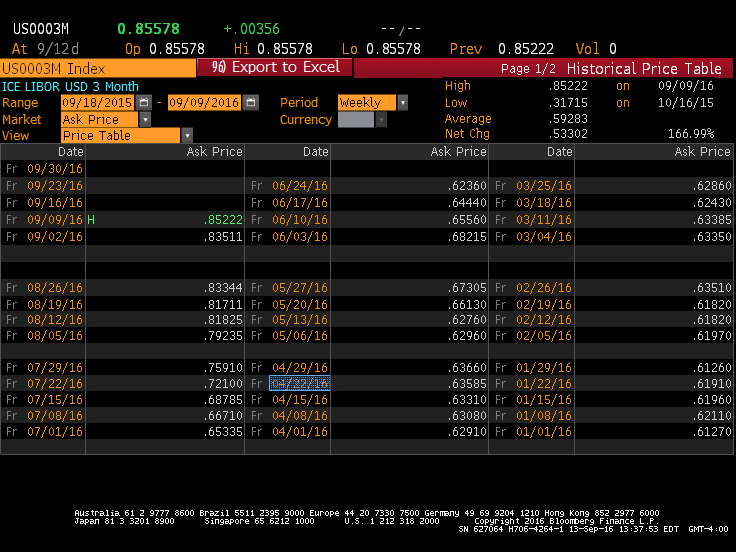The image size is (736, 552).
Task: Select date 08/26/16
Action: [55, 288]
